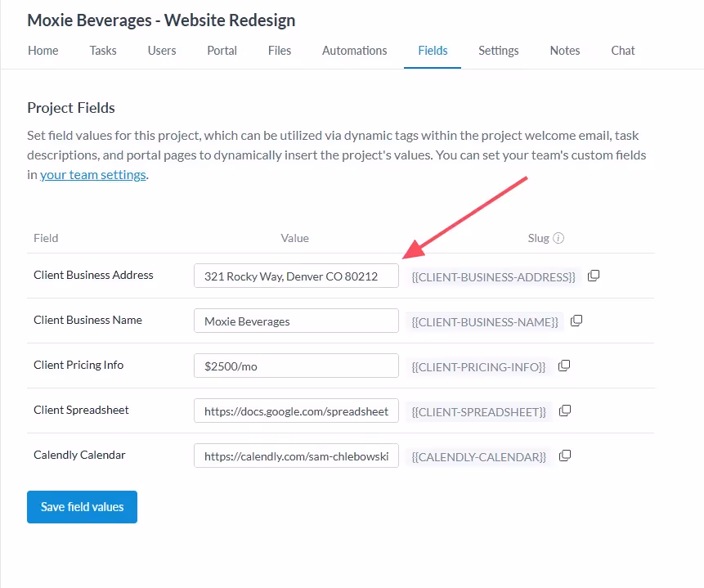
Task: Go to the Users tab
Action: [x=162, y=51]
